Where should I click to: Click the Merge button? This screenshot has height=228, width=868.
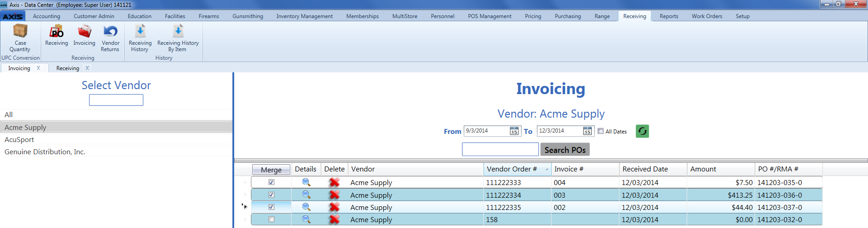point(271,170)
